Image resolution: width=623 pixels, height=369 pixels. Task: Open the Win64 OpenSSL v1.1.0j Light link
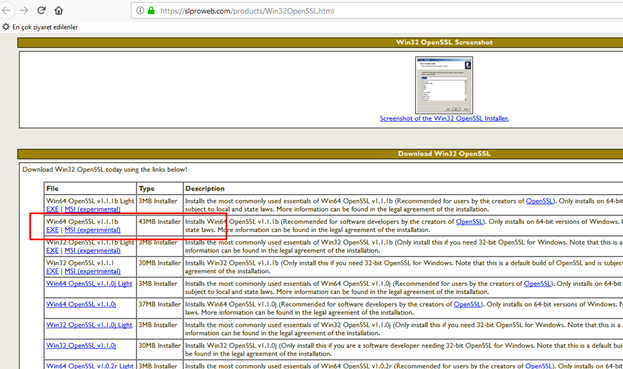click(89, 284)
